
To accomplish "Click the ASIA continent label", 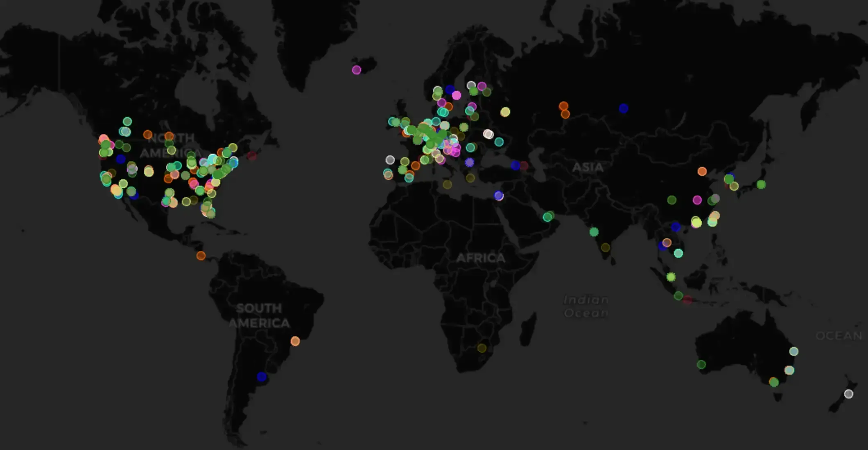I will [x=588, y=167].
